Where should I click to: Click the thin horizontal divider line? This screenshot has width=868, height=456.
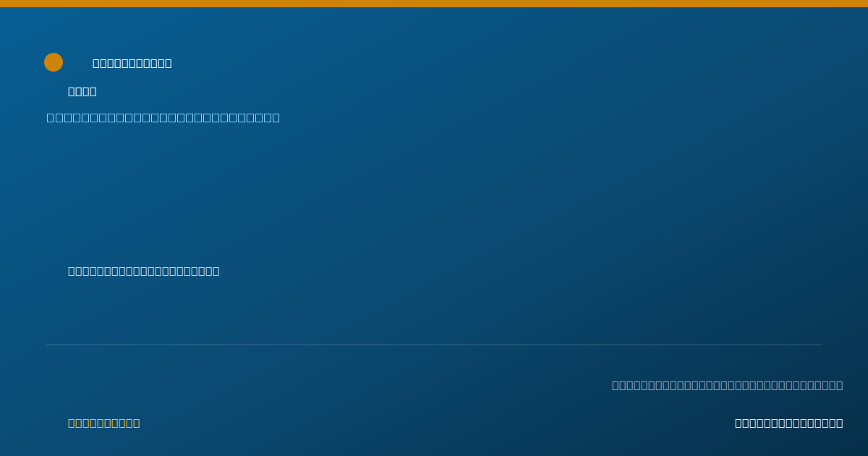(x=434, y=345)
